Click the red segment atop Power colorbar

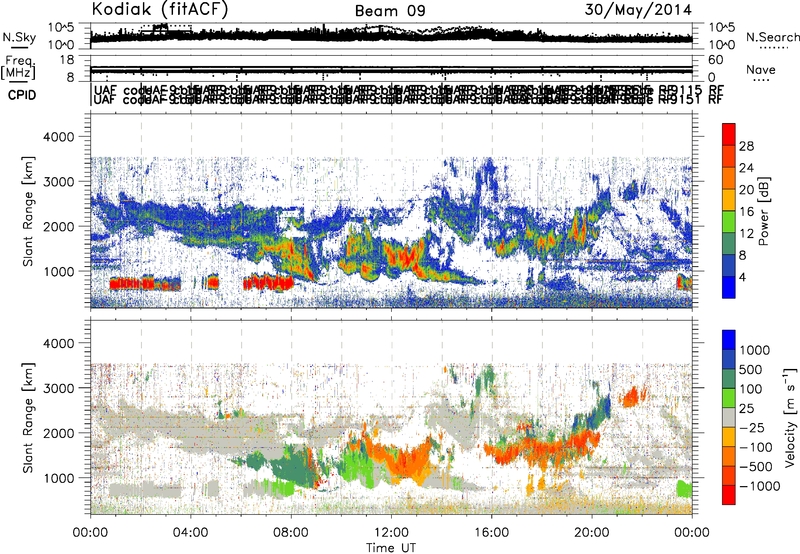[x=729, y=134]
